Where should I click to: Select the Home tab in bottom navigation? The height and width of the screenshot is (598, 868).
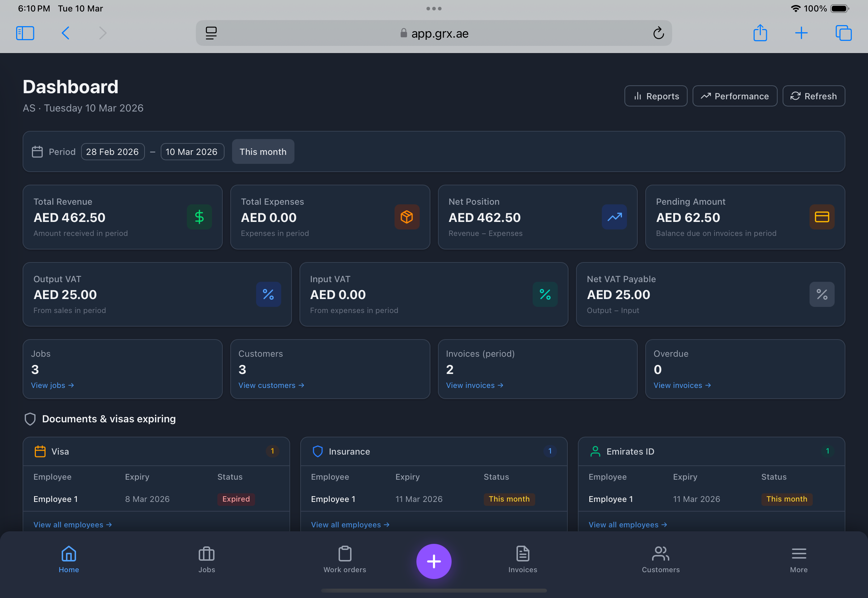(x=69, y=560)
